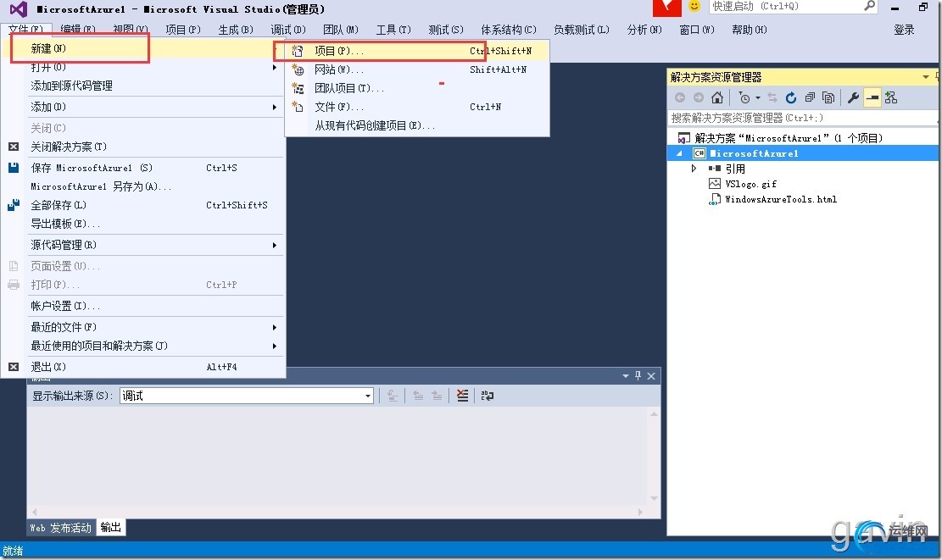Image resolution: width=942 pixels, height=560 pixels.
Task: Open the 调试(D) menu
Action: tap(288, 30)
